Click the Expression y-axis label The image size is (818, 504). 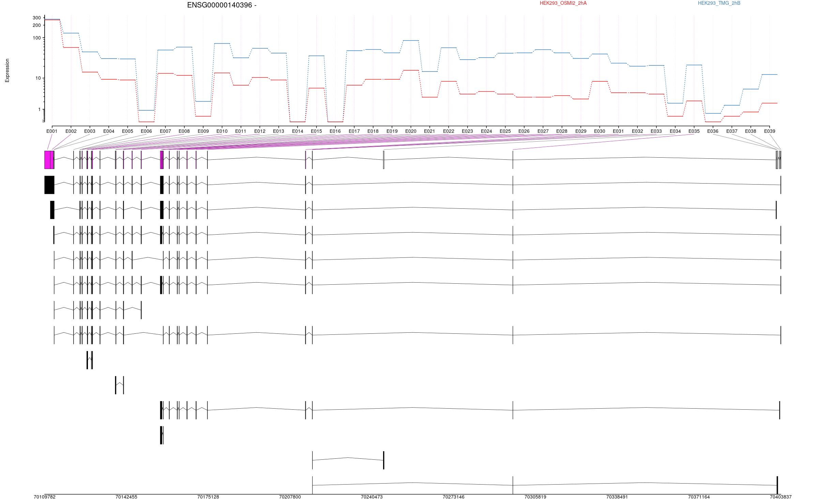pos(7,70)
